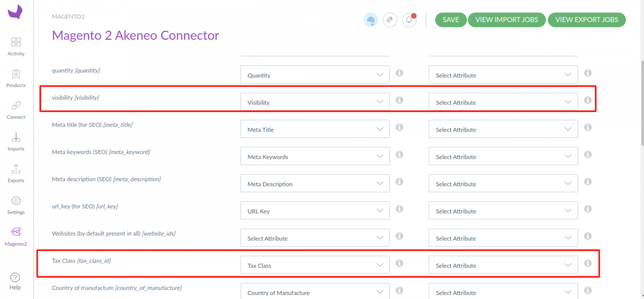644x299 pixels.
Task: Click View Import Jobs button
Action: (x=507, y=20)
